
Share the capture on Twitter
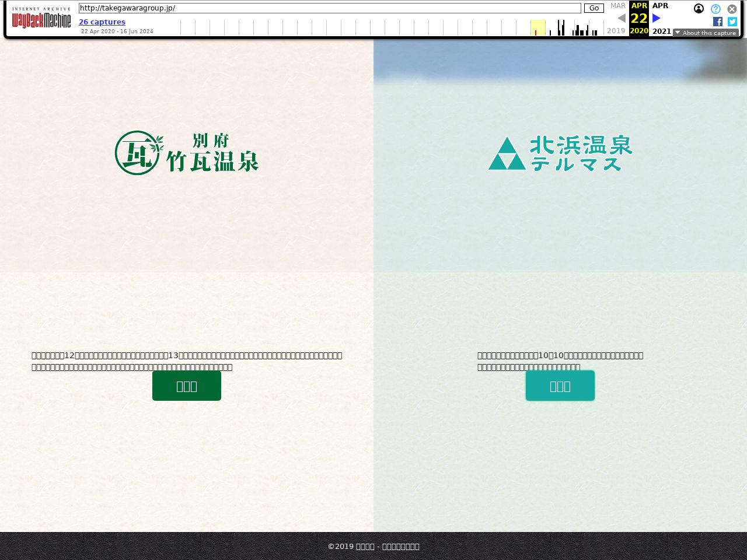(x=732, y=22)
